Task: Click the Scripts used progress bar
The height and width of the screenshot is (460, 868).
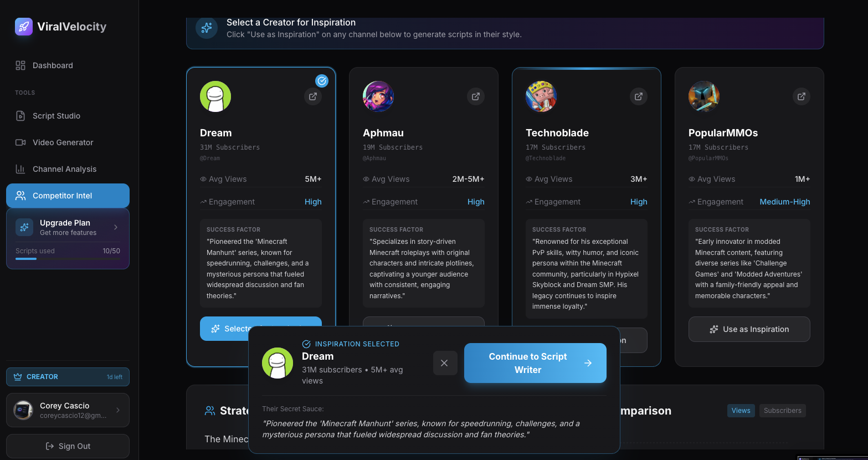Action: pyautogui.click(x=68, y=258)
